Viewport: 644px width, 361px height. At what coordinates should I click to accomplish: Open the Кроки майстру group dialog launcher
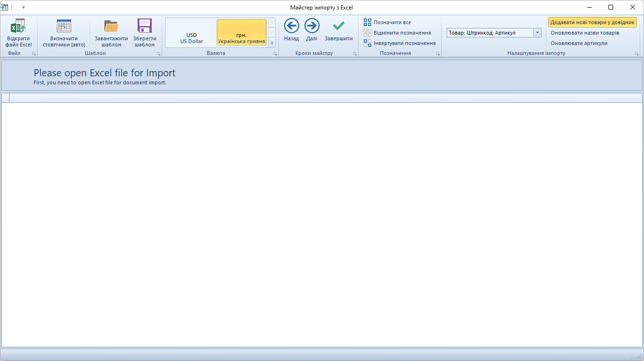click(x=355, y=54)
